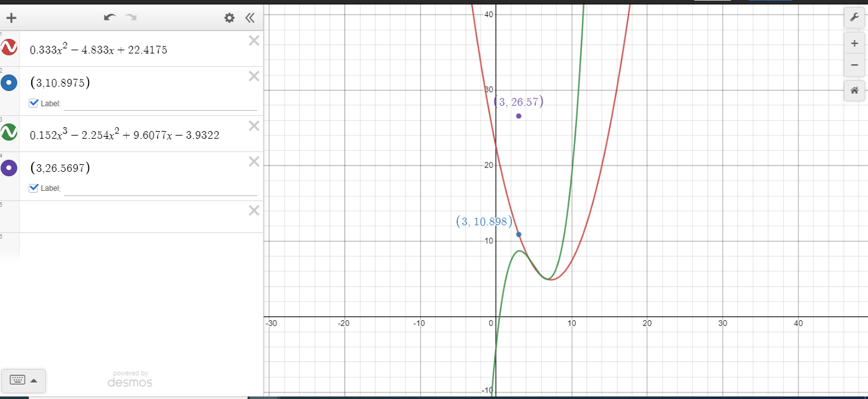Click the redo arrow icon
The height and width of the screenshot is (399, 868).
tap(131, 18)
